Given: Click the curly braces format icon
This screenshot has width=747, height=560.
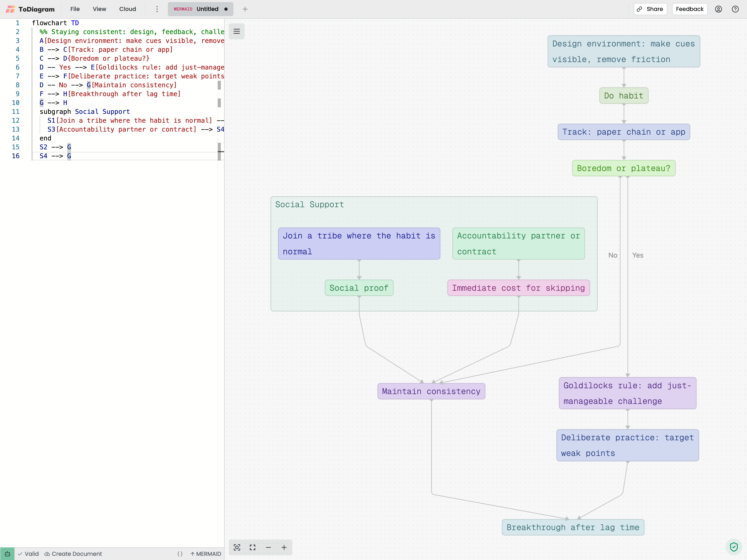Looking at the screenshot, I should pyautogui.click(x=180, y=554).
